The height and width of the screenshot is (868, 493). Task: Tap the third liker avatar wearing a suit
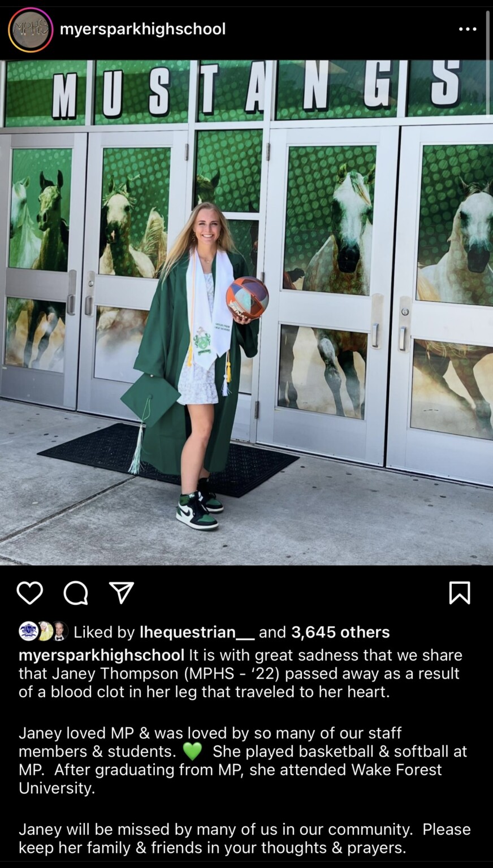tap(60, 631)
